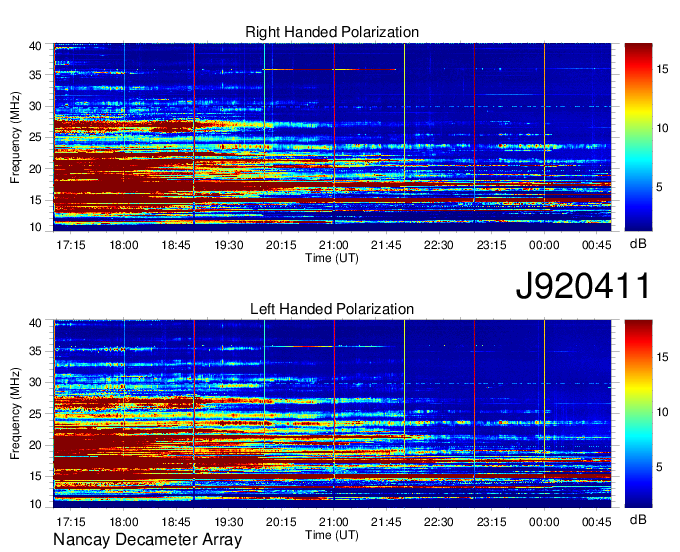Click the 21:45 tick on left-handed plot
The height and width of the screenshot is (552, 680).
coord(386,522)
